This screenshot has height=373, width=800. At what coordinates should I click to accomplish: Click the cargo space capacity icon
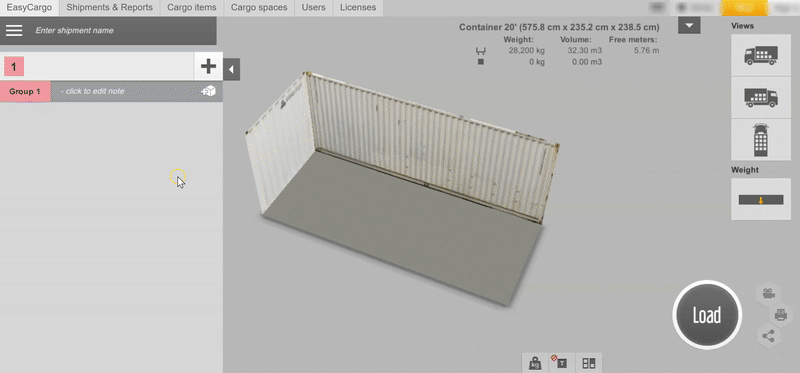[x=481, y=51]
